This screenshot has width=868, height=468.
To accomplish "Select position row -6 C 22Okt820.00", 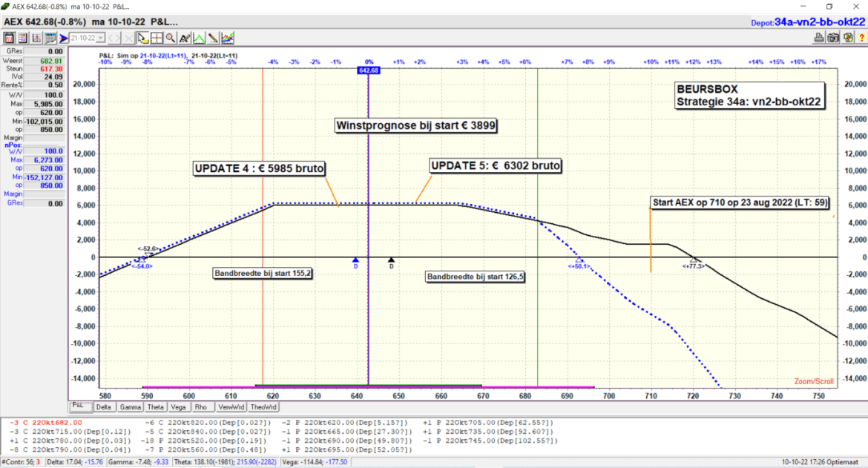I will click(x=209, y=423).
